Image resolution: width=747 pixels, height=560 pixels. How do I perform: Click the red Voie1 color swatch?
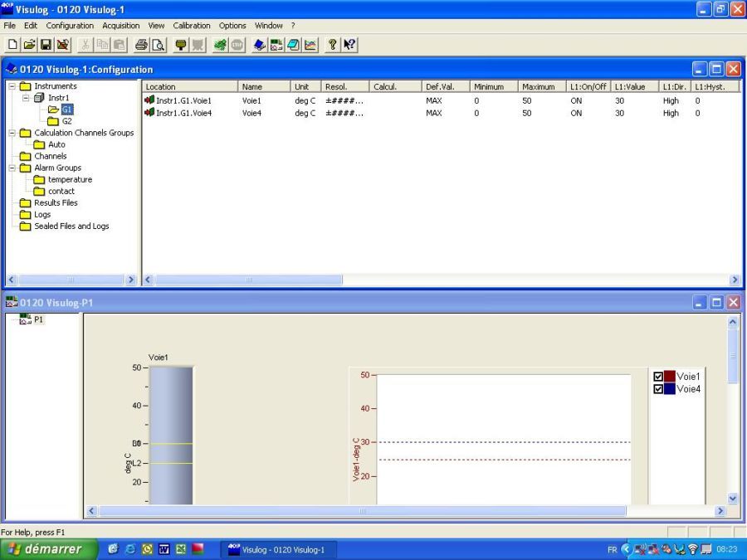[669, 376]
